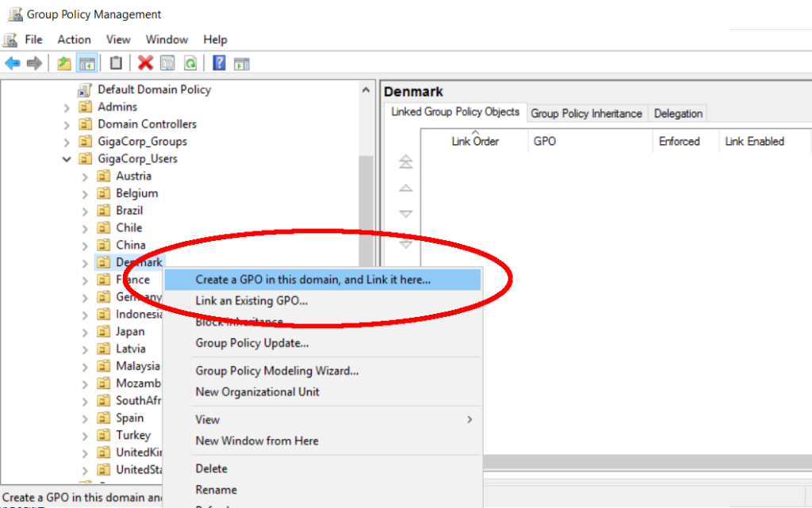Select 'Create a GPO in this domain, and Link it here...'
The image size is (812, 508).
pyautogui.click(x=313, y=280)
